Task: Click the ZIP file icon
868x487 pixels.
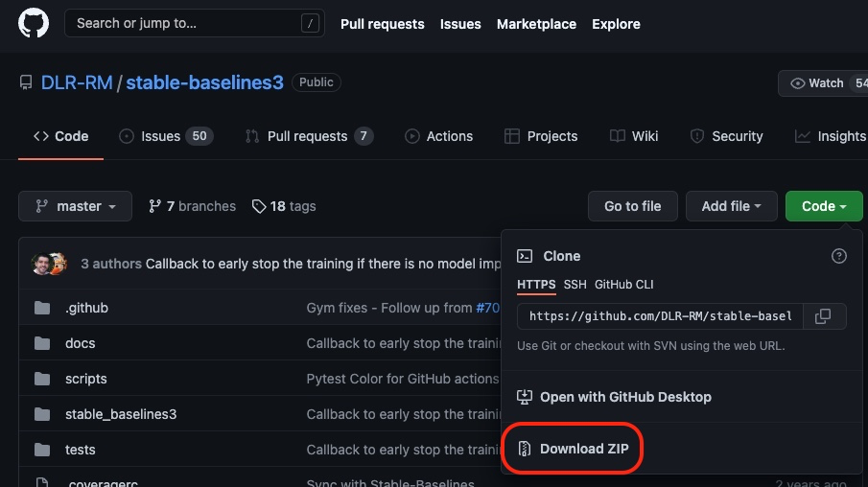Action: [525, 449]
